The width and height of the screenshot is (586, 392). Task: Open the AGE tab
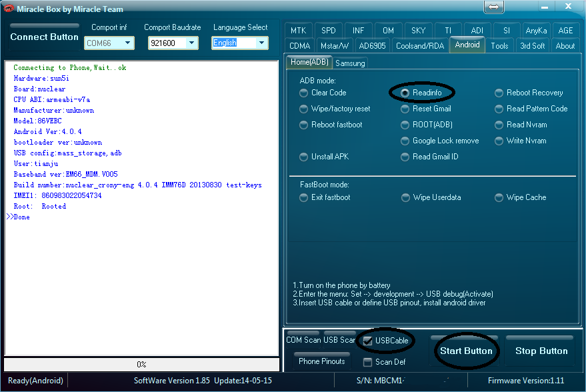coord(565,31)
